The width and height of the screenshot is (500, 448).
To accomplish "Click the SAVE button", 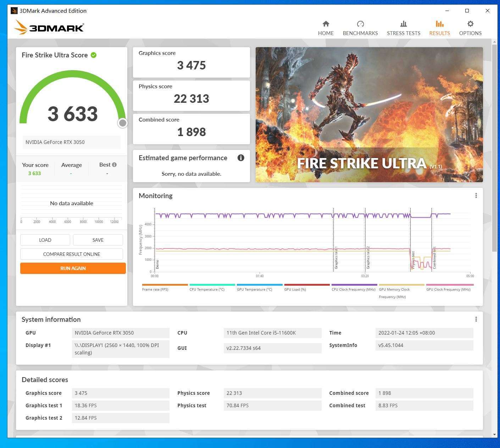I will click(98, 240).
